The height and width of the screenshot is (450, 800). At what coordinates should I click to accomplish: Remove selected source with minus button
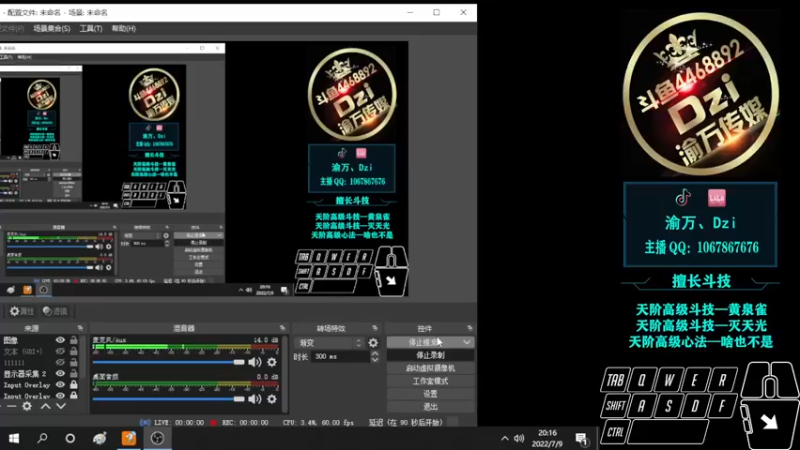tap(11, 406)
